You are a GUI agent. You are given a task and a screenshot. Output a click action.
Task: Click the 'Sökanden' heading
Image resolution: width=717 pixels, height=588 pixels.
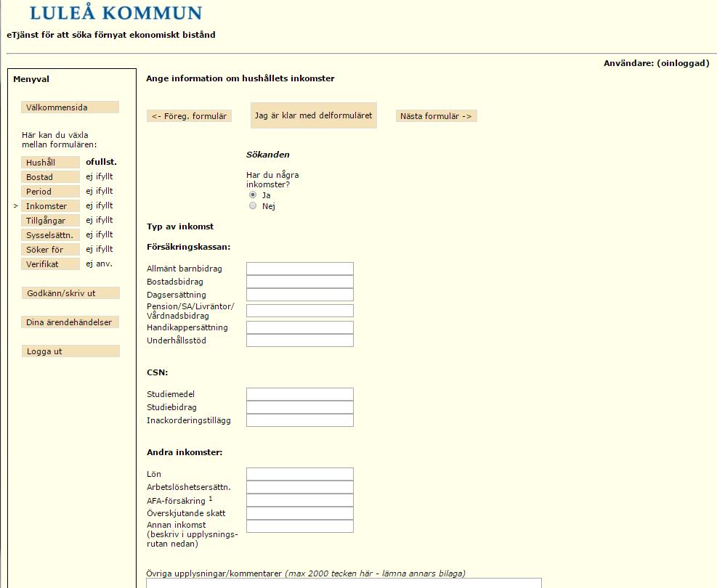268,155
